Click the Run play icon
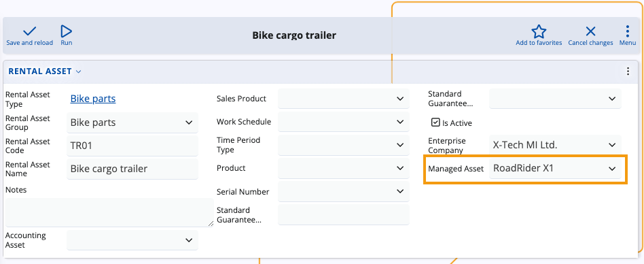The width and height of the screenshot is (644, 264). point(66,31)
